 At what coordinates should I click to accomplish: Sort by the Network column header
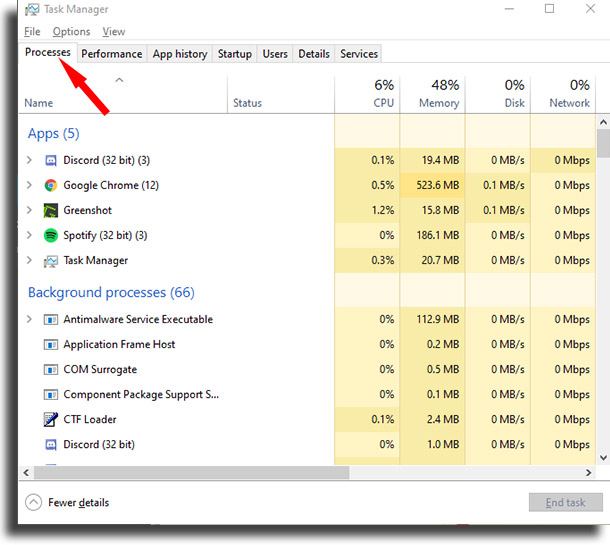(563, 94)
